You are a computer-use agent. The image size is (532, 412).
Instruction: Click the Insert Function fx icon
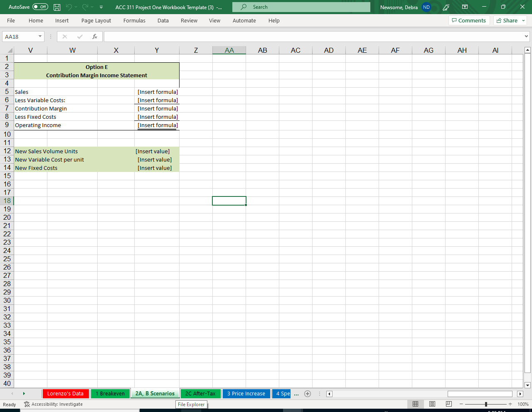[x=95, y=37]
